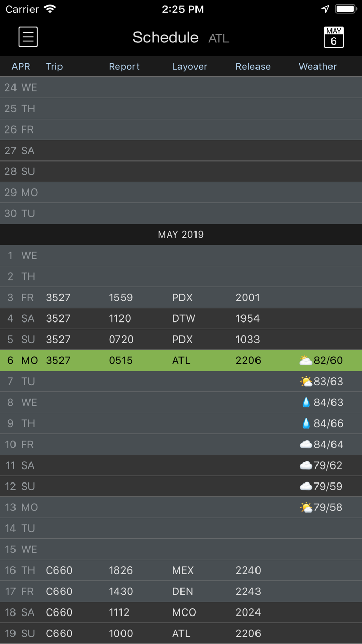This screenshot has width=362, height=644.
Task: Select the C660 trip on May 16
Action: coord(58,570)
